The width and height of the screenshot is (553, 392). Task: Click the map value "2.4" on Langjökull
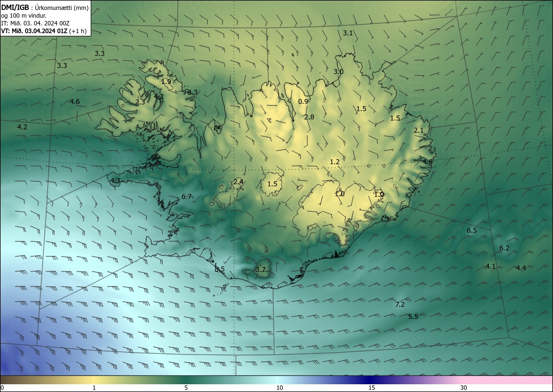[x=238, y=182]
